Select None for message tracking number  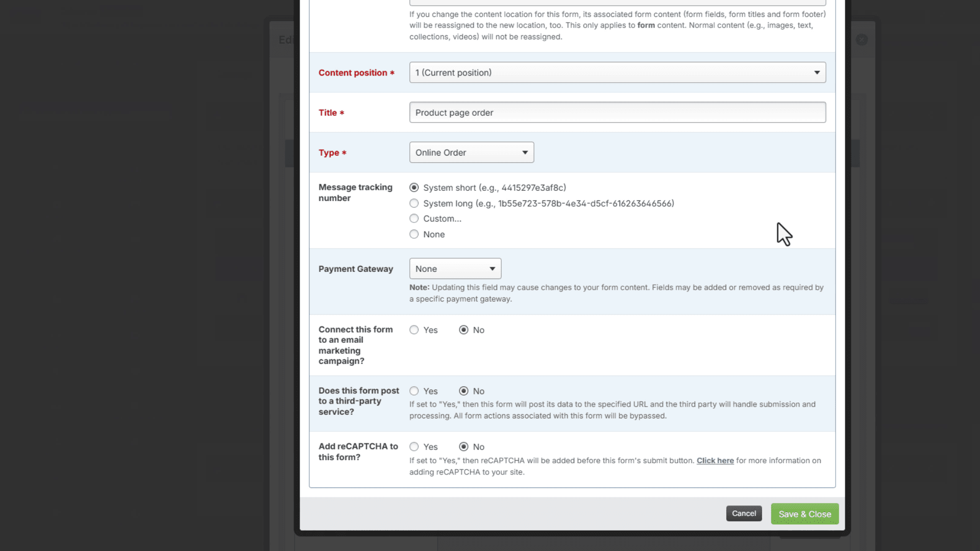tap(414, 234)
